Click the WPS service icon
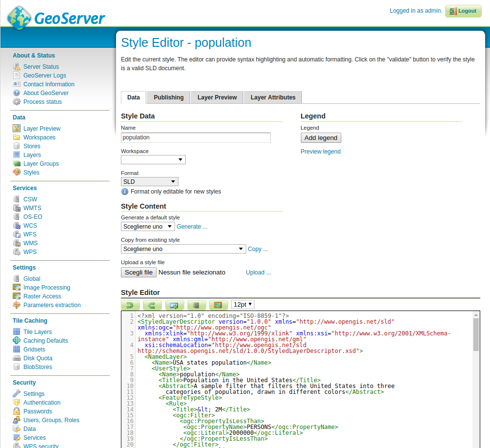Viewport: 490px width, 448px height. click(17, 252)
